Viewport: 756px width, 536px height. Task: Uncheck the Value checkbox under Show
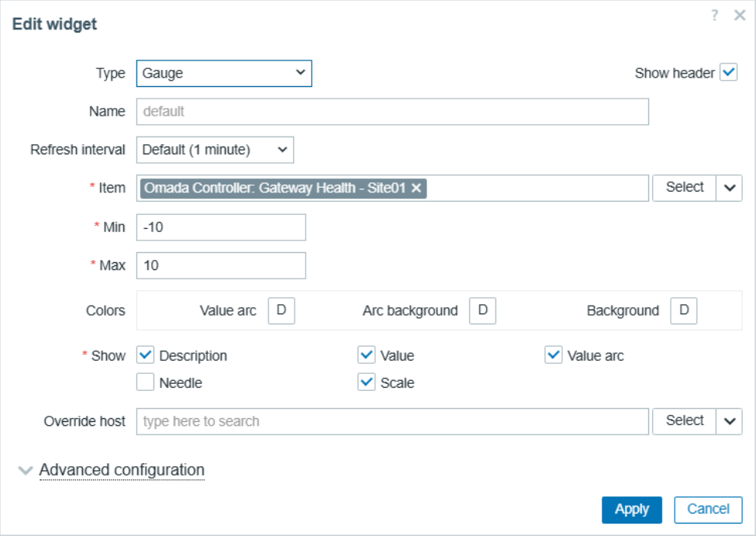(x=367, y=355)
